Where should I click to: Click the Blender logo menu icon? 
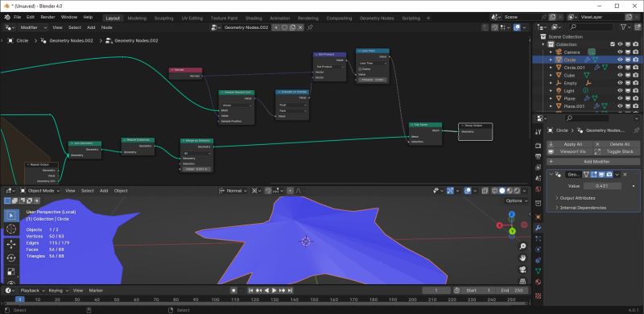click(7, 17)
